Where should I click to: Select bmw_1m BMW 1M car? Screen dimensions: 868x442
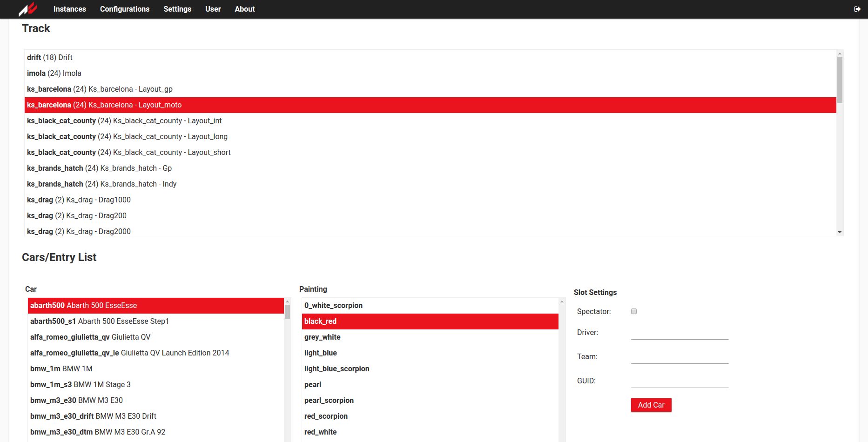point(156,369)
